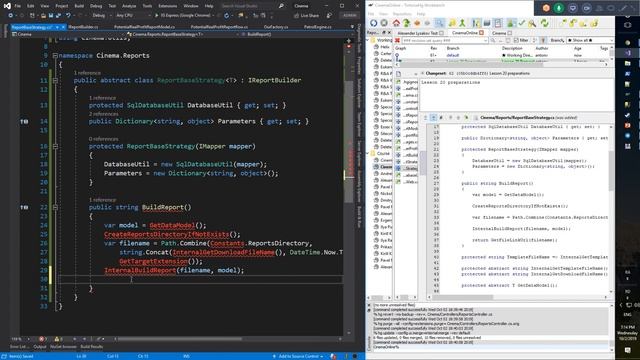Collapse the ReportBaseStrategy class outline
Viewport: 640px width, 360px height.
click(55, 80)
